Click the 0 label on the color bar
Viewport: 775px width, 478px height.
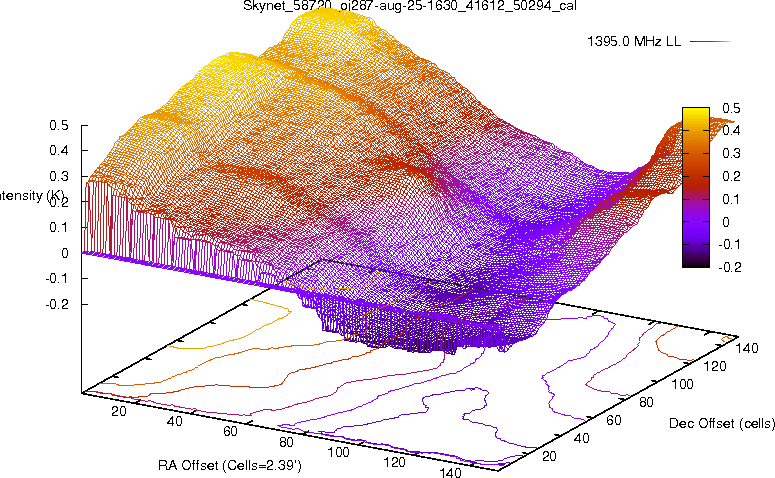click(726, 222)
